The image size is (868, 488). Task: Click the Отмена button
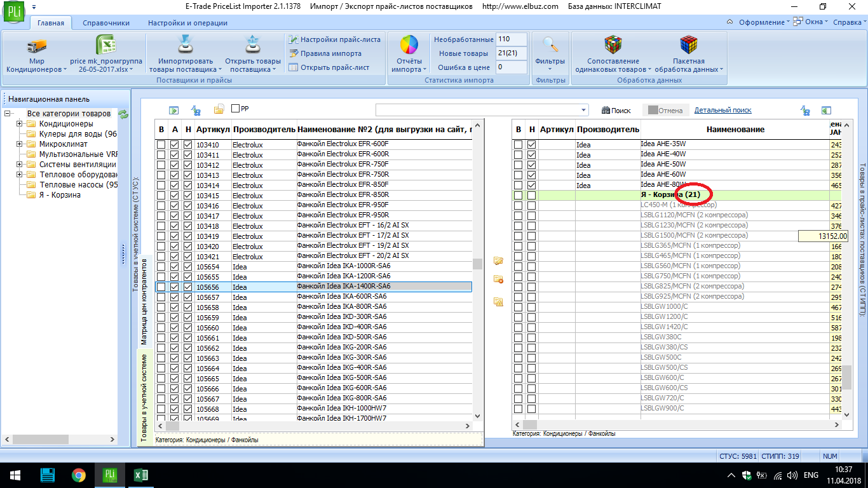click(665, 110)
